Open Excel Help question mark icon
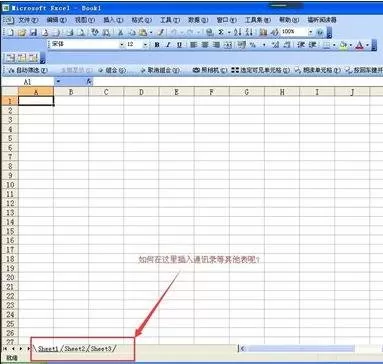The image size is (383, 364). pyautogui.click(x=320, y=32)
